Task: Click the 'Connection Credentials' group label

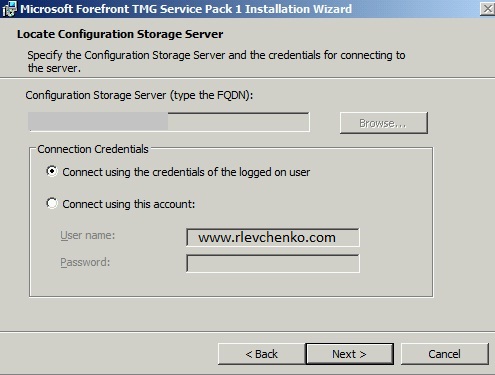Action: coord(93,149)
